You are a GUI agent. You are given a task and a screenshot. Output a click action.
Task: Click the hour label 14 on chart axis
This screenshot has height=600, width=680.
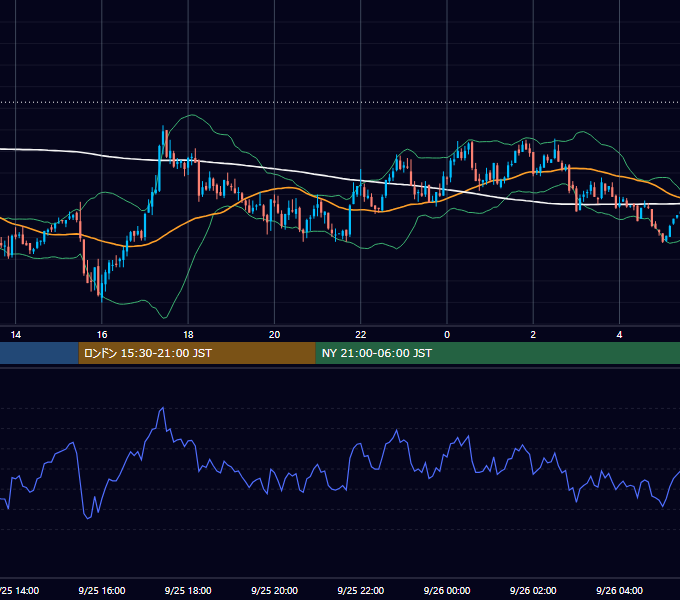click(16, 335)
